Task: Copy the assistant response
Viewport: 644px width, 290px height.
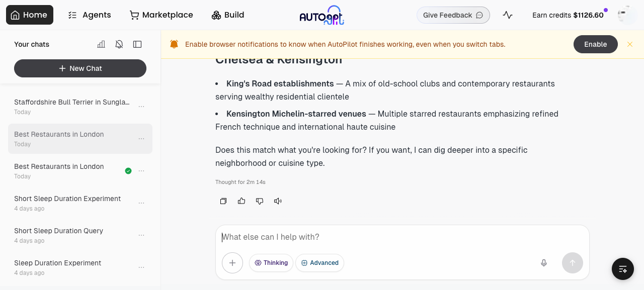Action: (223, 201)
